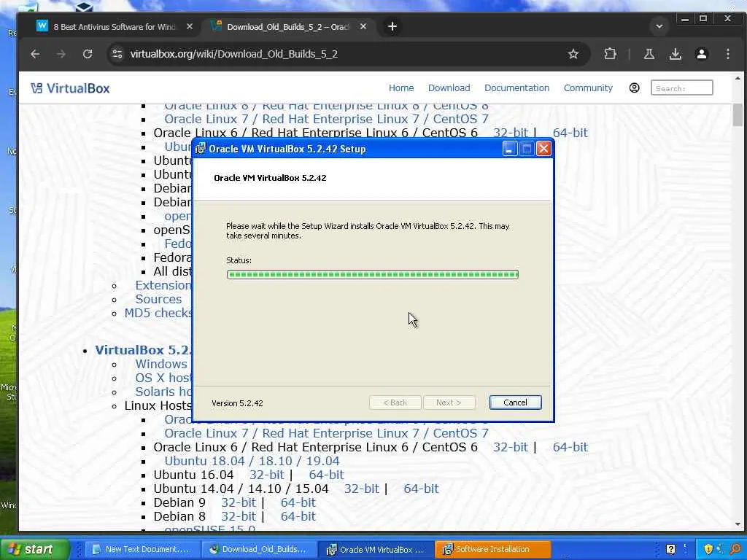This screenshot has height=560, width=747.
Task: Switch to Oracle VM VirtualBox taskbar item
Action: tap(376, 550)
